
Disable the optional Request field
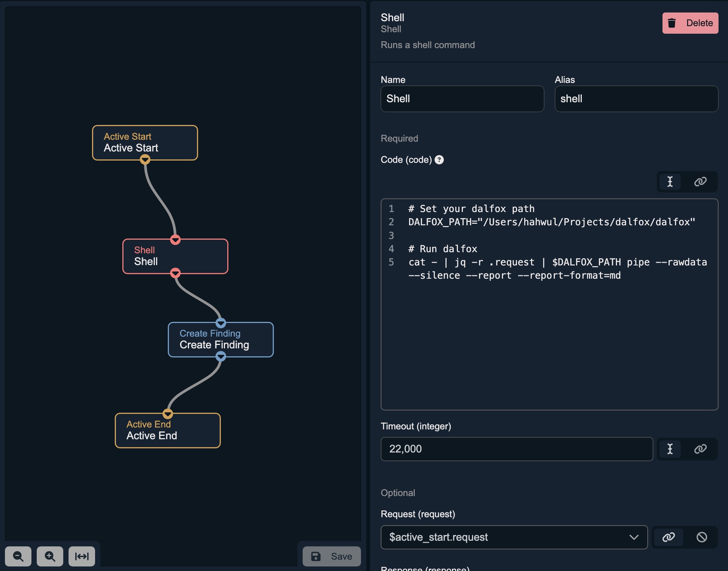(702, 537)
